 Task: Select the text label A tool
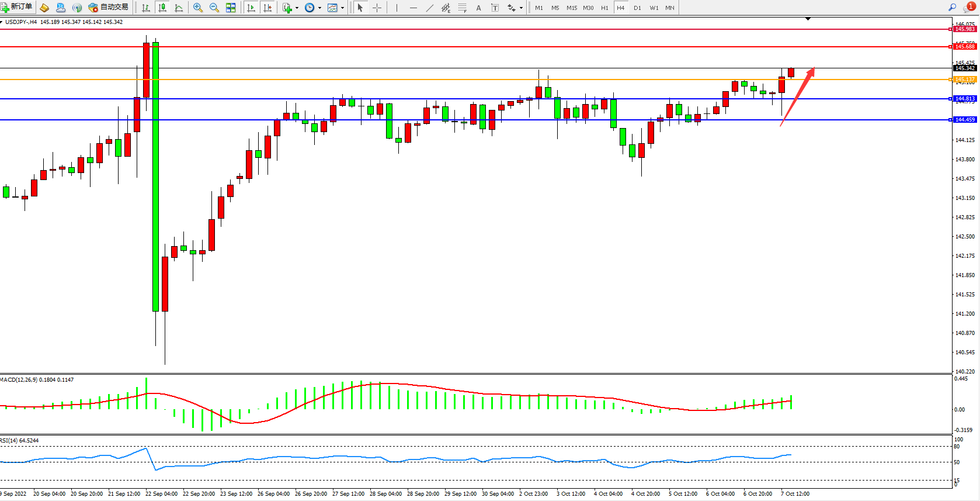(478, 8)
